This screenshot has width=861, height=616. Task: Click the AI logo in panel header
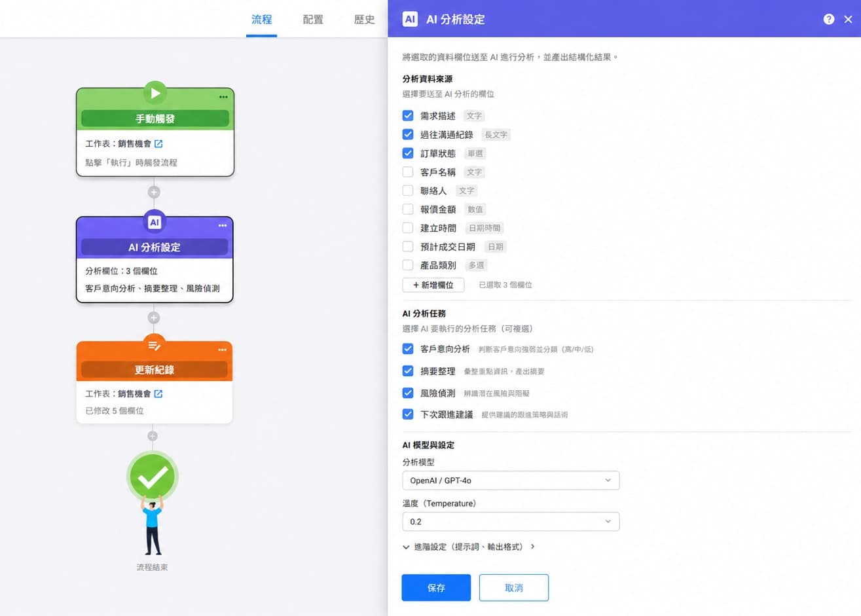pyautogui.click(x=410, y=19)
